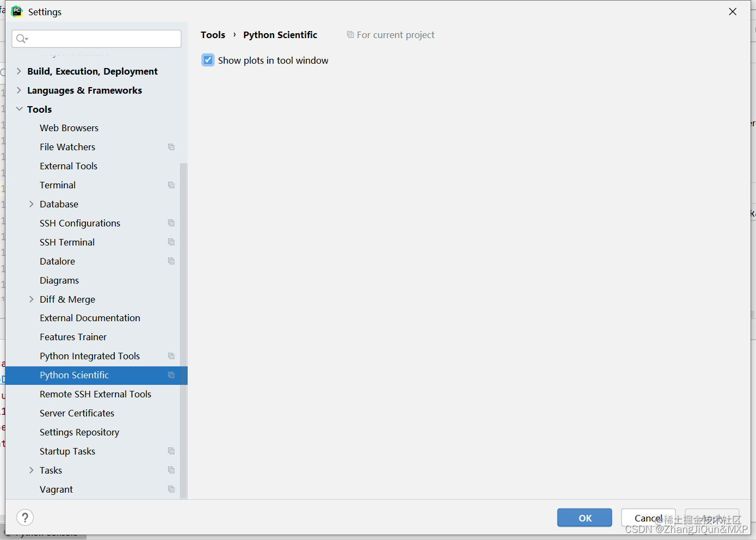Click the Apply button

coord(712,518)
